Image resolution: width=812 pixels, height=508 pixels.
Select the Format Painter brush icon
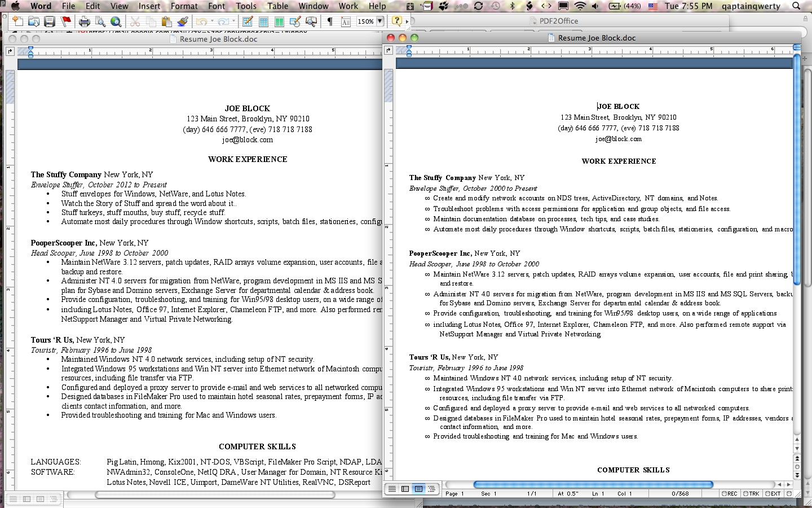point(182,21)
